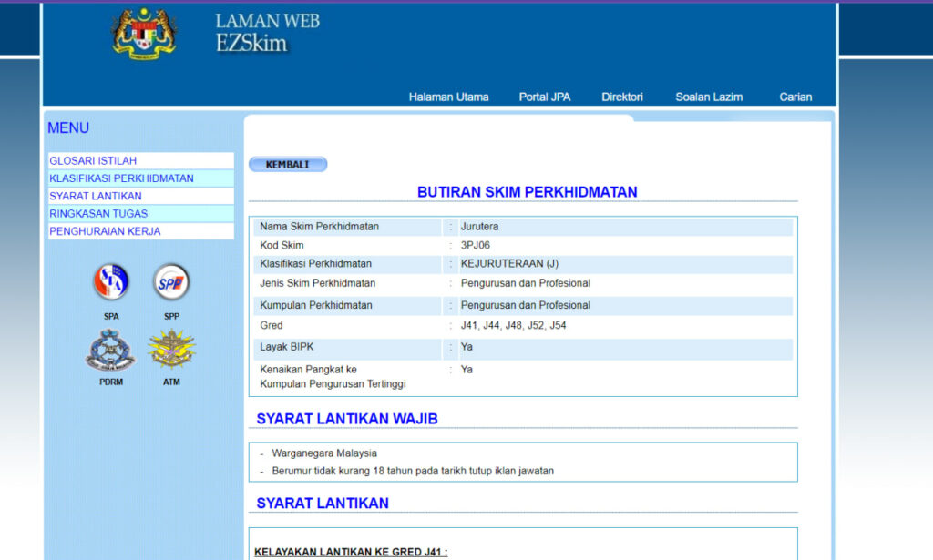Open Portal JPA navigation link

545,97
